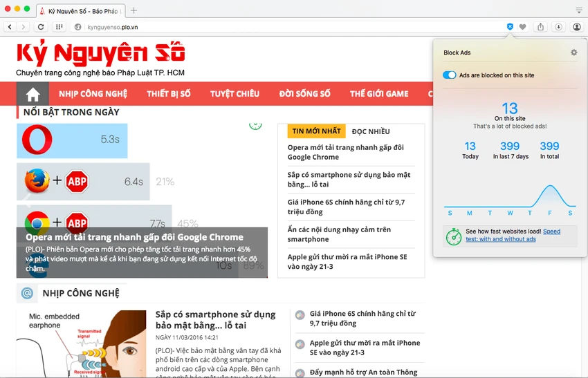Click the NHỊP CÔNG NGHỆ section heading
The width and height of the screenshot is (588, 378).
(81, 293)
